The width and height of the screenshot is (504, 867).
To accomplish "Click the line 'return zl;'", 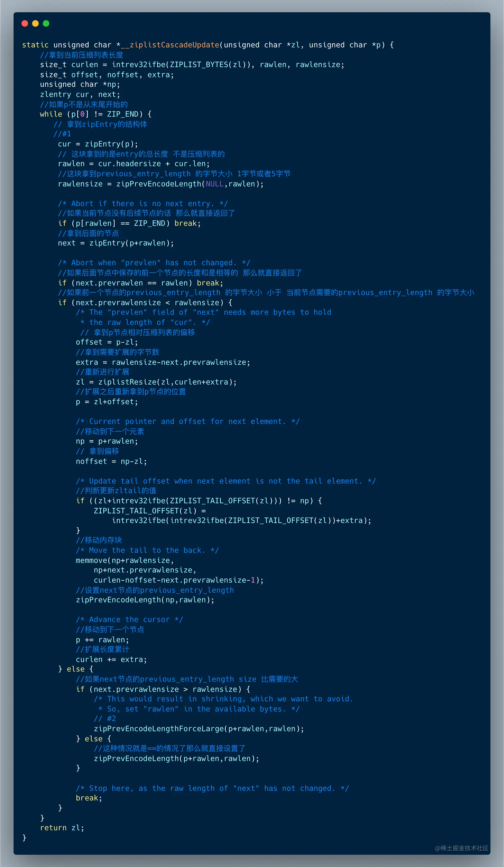I will click(62, 828).
